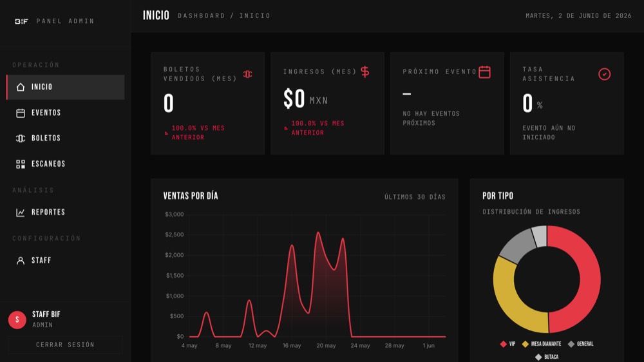644x362 pixels.
Task: Click the VIP legend diamond swatch
Action: click(x=503, y=344)
